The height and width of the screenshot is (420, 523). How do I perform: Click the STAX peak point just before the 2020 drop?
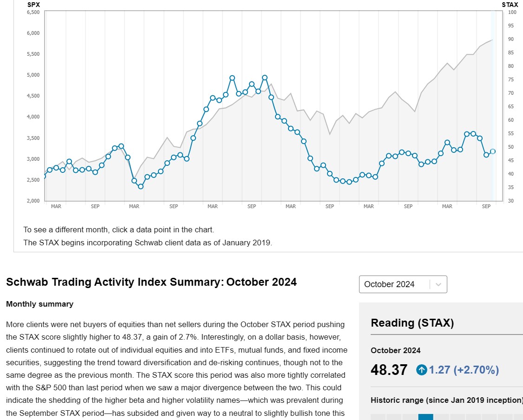pyautogui.click(x=121, y=146)
